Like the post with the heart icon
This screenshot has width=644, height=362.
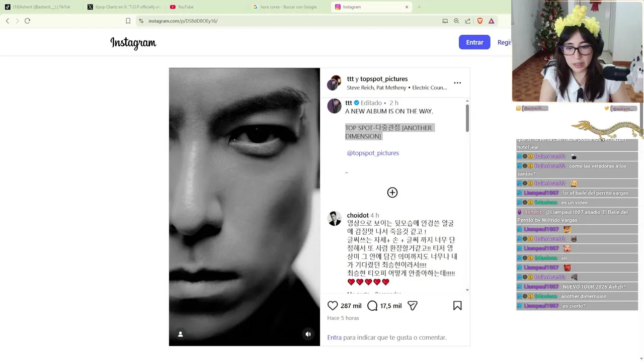point(333,306)
